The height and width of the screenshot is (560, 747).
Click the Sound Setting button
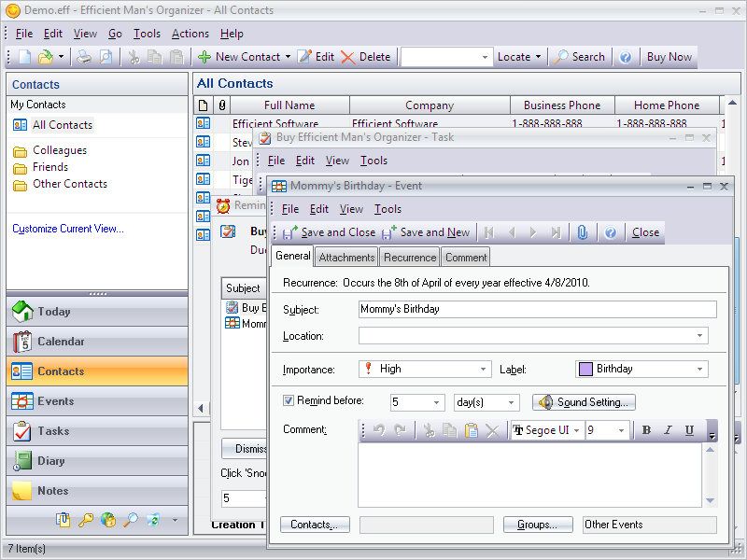tap(585, 402)
